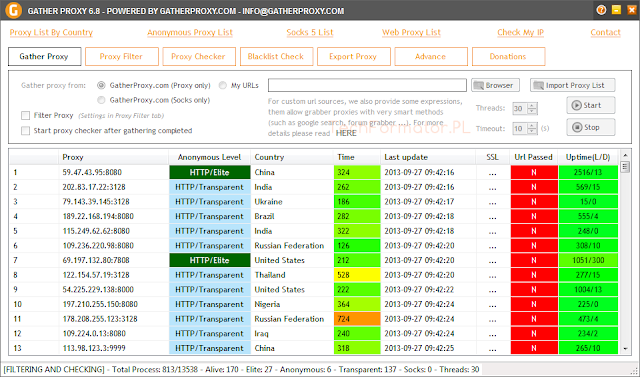Screen dimensions: 640x377
Task: Click HTTP/Elite cell in row 1
Action: [210, 172]
